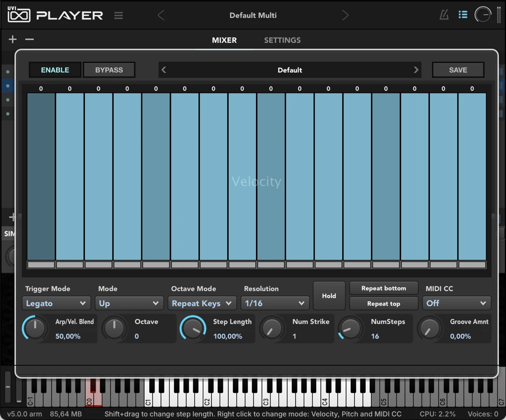The image size is (506, 420).
Task: Click the Voices: 0 status readout
Action: point(483,414)
